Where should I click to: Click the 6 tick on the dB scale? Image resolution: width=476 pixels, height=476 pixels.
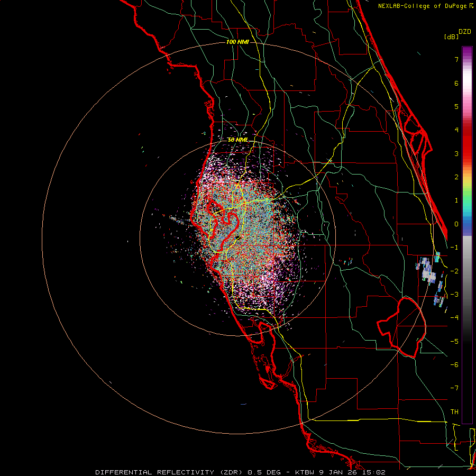pos(456,83)
